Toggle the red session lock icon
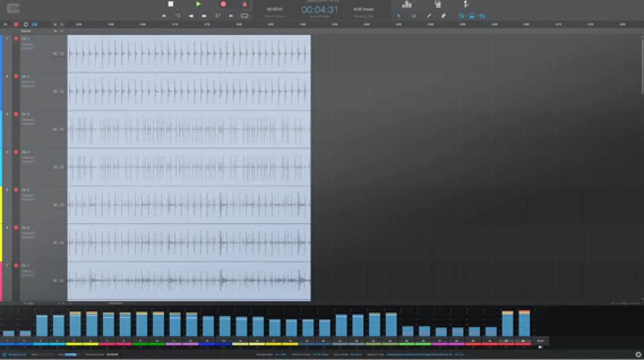The image size is (644, 360). (x=244, y=4)
